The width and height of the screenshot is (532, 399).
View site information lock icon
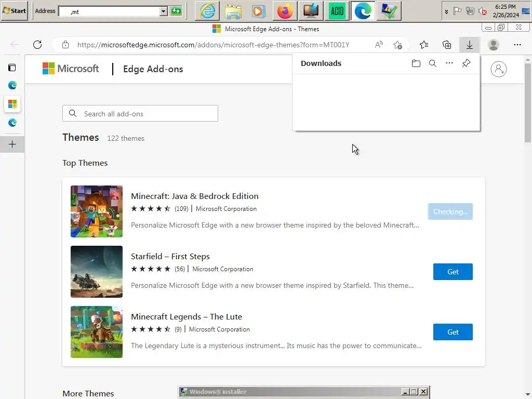tap(65, 45)
